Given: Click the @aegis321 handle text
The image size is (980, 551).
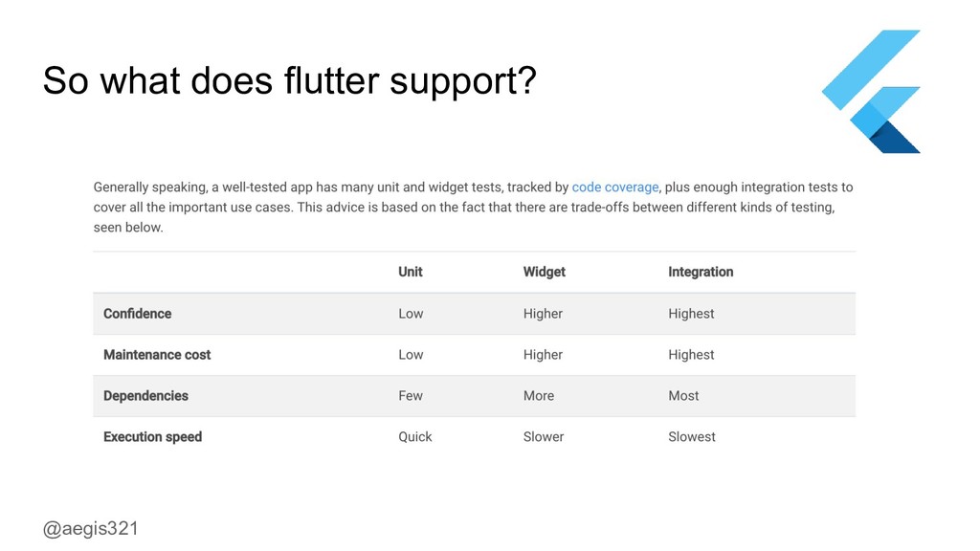Looking at the screenshot, I should pos(91,528).
